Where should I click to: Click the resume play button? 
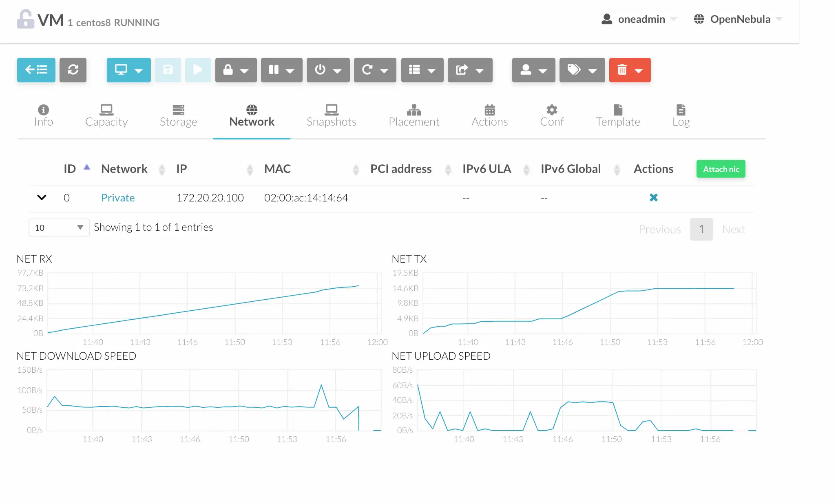pos(198,70)
